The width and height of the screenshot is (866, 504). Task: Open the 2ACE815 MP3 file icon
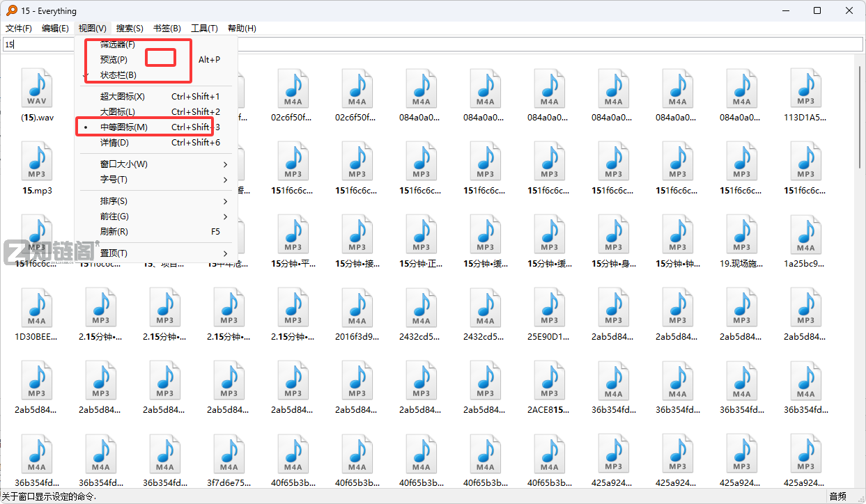549,381
